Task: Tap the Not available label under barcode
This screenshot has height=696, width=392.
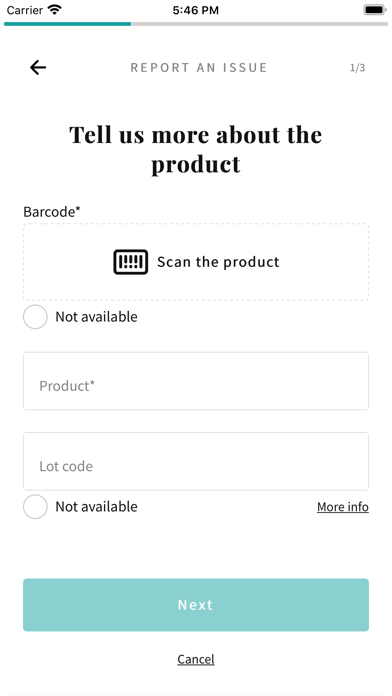Action: tap(96, 316)
